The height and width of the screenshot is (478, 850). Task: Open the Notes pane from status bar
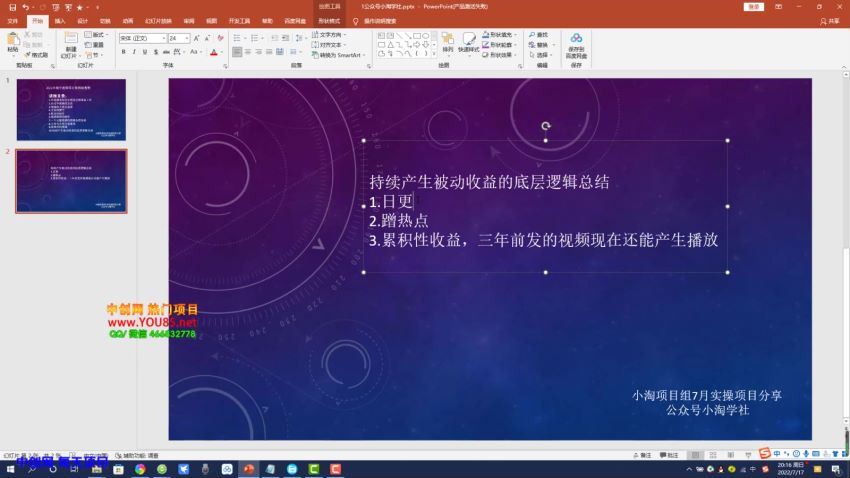coord(642,455)
